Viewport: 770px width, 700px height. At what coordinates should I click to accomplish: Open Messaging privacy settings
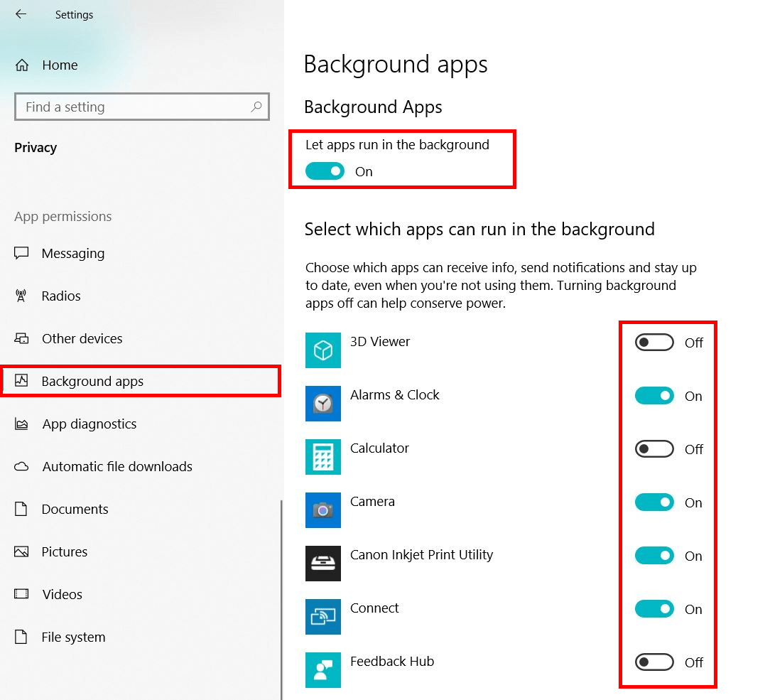[x=141, y=253]
